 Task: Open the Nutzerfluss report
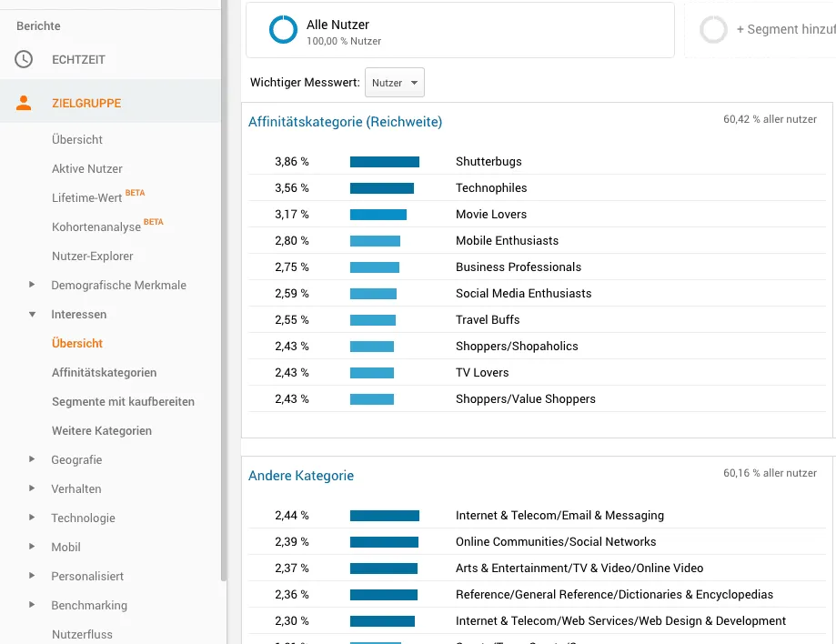tap(84, 634)
